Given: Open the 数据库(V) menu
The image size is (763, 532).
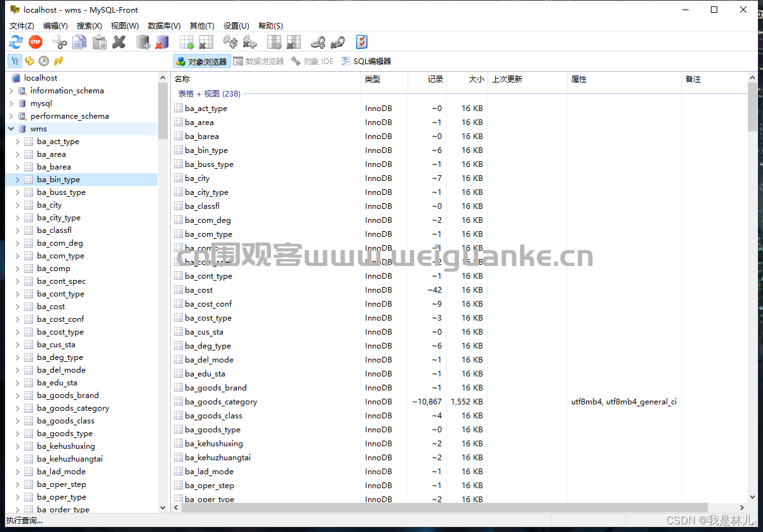Looking at the screenshot, I should coord(164,26).
